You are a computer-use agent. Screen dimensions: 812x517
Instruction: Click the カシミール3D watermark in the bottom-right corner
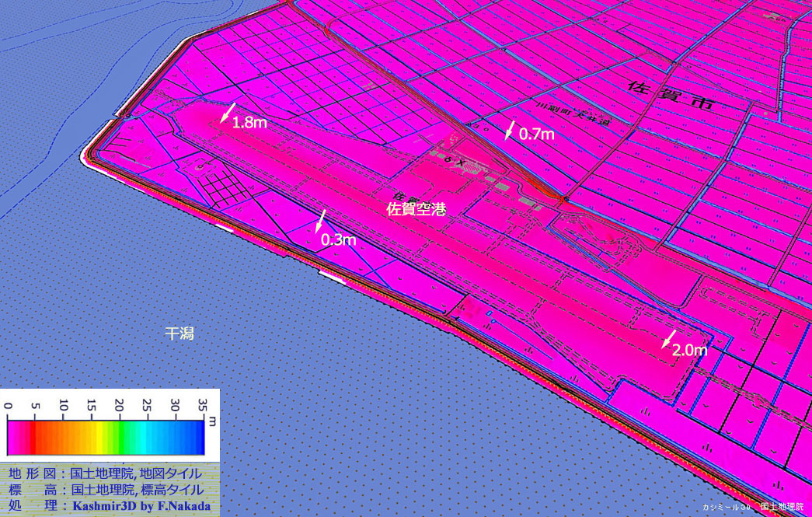pos(727,506)
